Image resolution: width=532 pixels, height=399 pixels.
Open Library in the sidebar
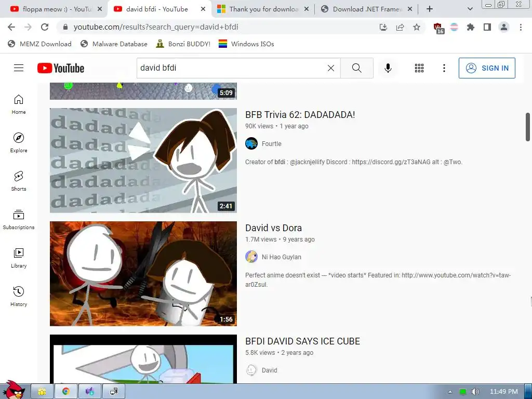coord(19,258)
